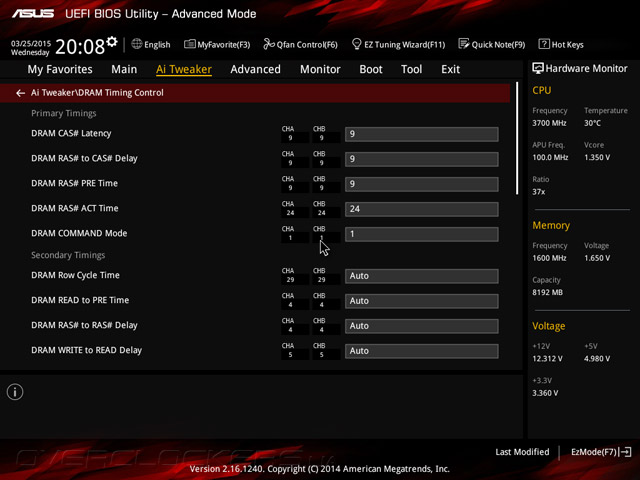Image resolution: width=640 pixels, height=480 pixels.
Task: Select DRAM RAS# to RAS# Delay field
Action: (422, 326)
